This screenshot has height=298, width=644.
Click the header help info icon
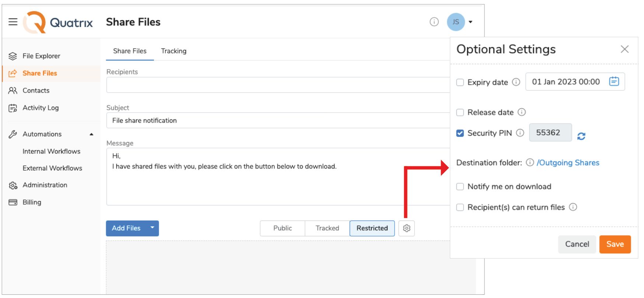(x=434, y=22)
